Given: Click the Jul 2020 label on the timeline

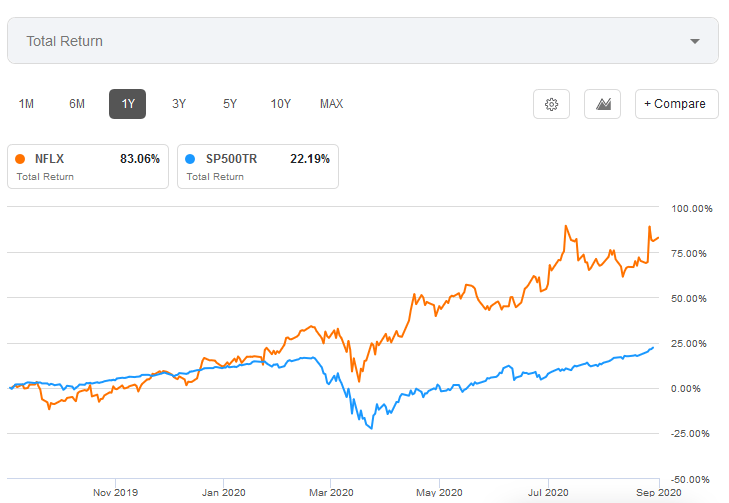Looking at the screenshot, I should (x=547, y=492).
